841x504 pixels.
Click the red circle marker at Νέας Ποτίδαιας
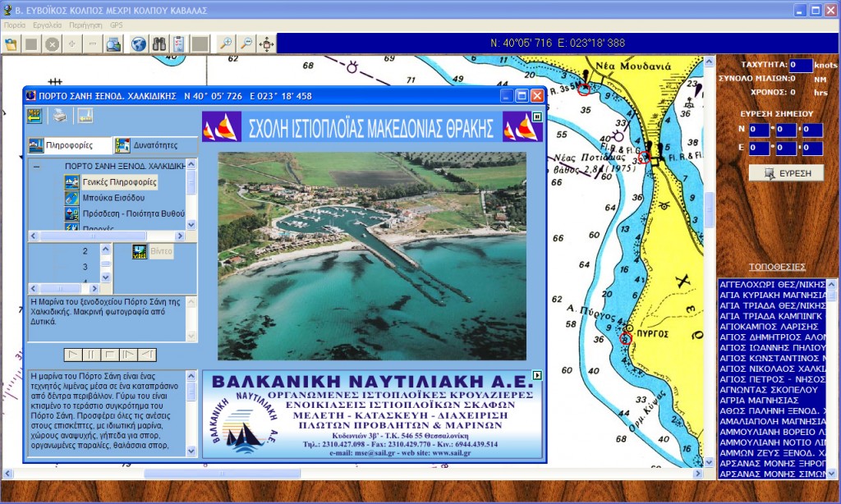coord(644,158)
